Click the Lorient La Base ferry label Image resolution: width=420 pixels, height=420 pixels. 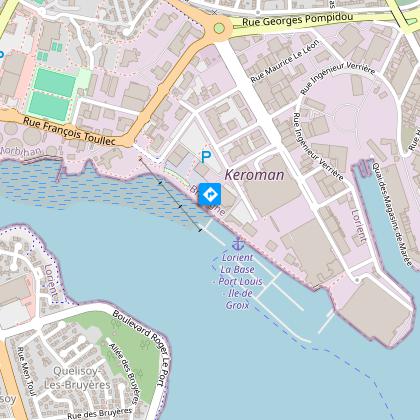pos(238,263)
